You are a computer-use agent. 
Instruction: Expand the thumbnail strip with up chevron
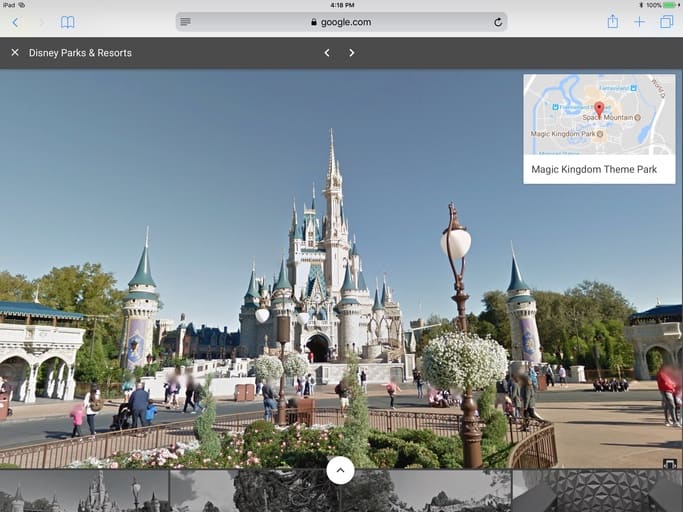(x=340, y=470)
